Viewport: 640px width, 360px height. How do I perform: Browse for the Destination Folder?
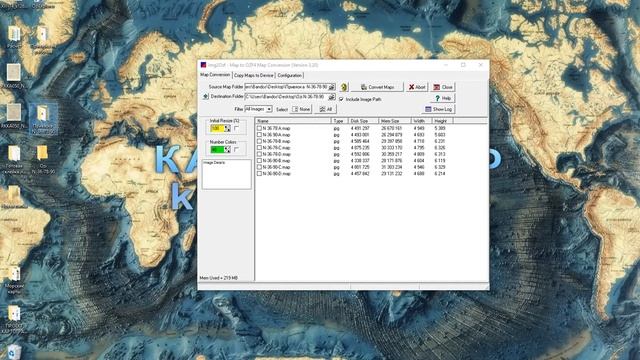pyautogui.click(x=332, y=97)
